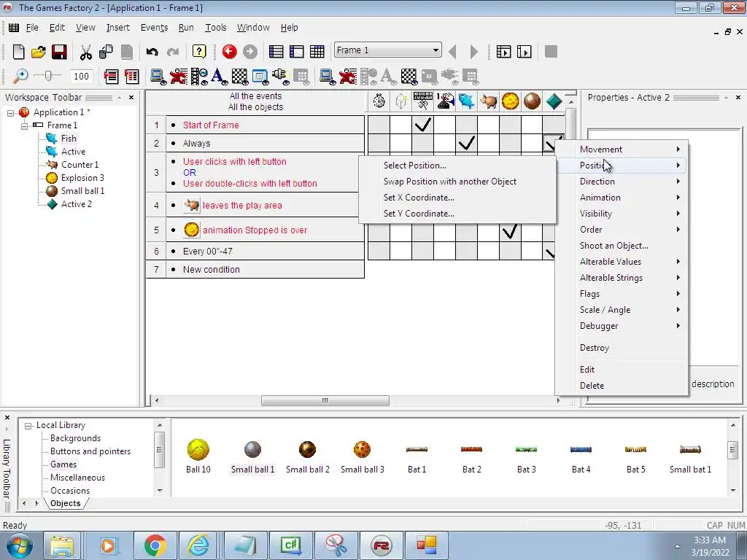Choose Select Position... from submenu
Screen dimensions: 747x560
(x=457, y=166)
